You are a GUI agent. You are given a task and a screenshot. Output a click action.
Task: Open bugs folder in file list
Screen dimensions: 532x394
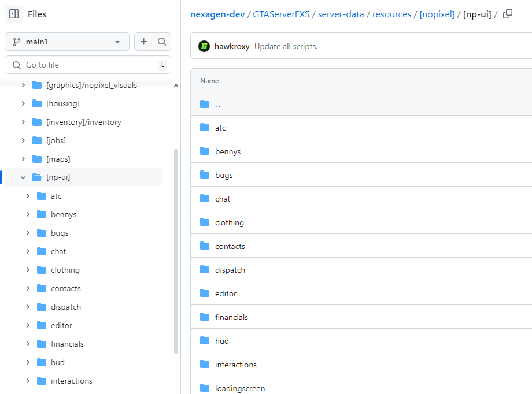click(224, 175)
